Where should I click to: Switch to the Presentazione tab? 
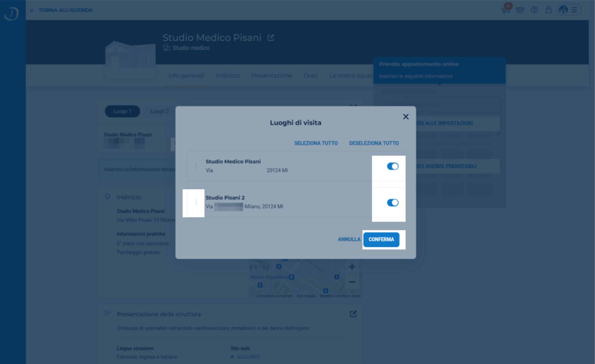tap(272, 76)
